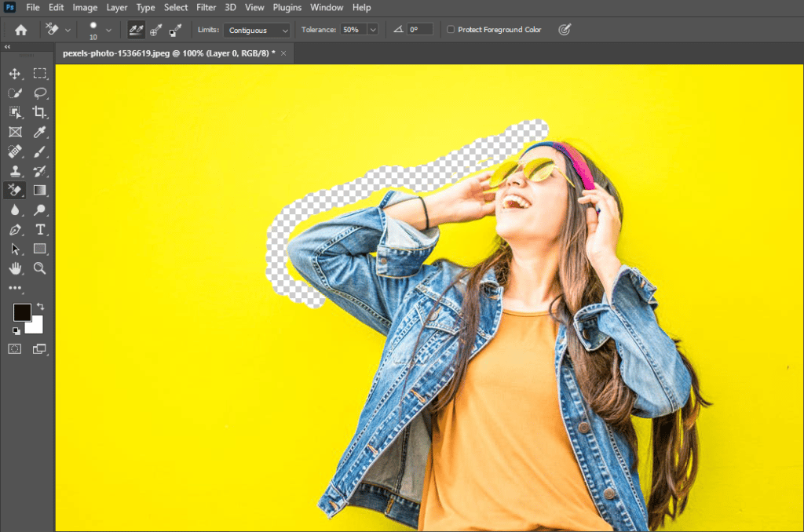
Task: Toggle Quick Mask mode
Action: (14, 348)
